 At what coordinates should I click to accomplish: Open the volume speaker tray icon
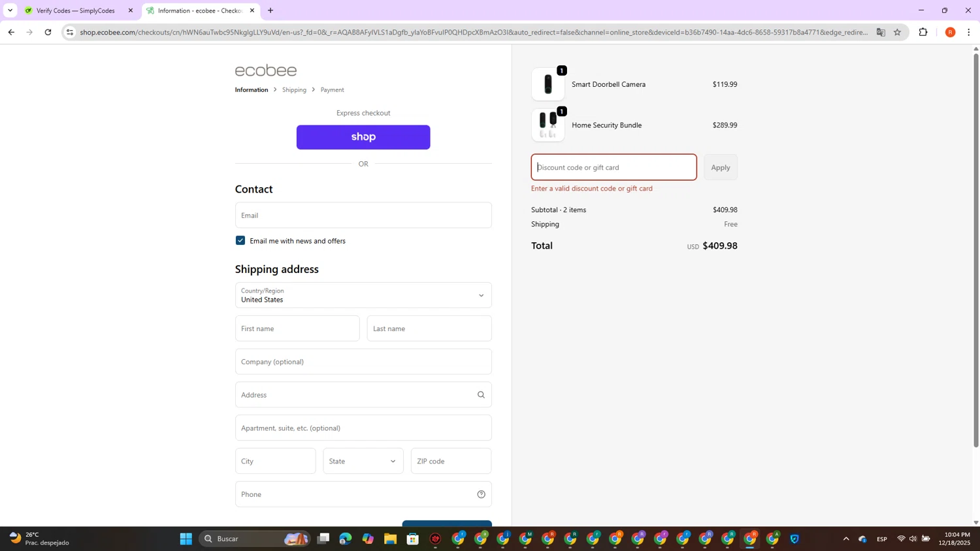pos(913,539)
